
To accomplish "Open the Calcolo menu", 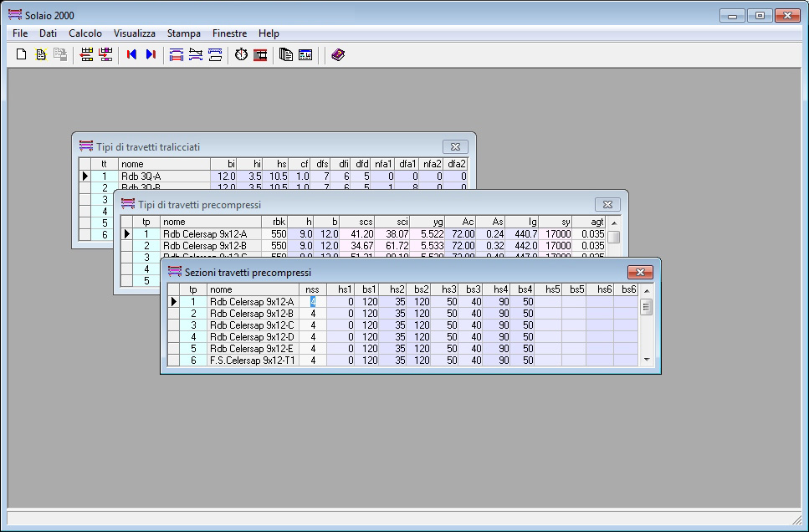I will 85,33.
